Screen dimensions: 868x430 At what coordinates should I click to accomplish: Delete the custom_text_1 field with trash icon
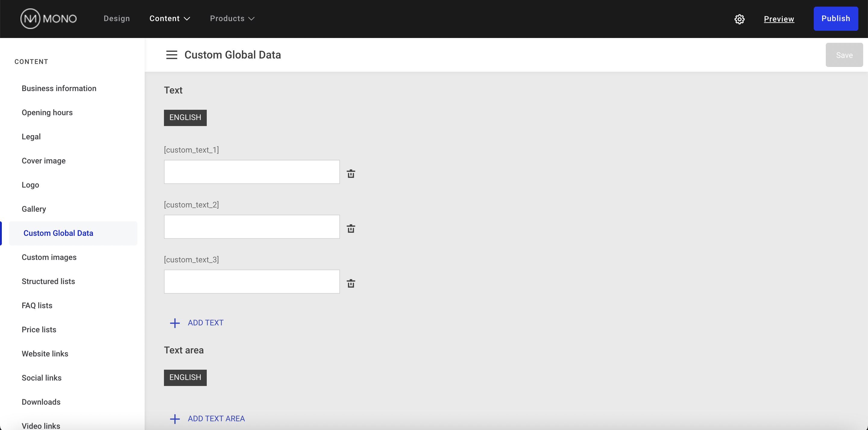351,174
